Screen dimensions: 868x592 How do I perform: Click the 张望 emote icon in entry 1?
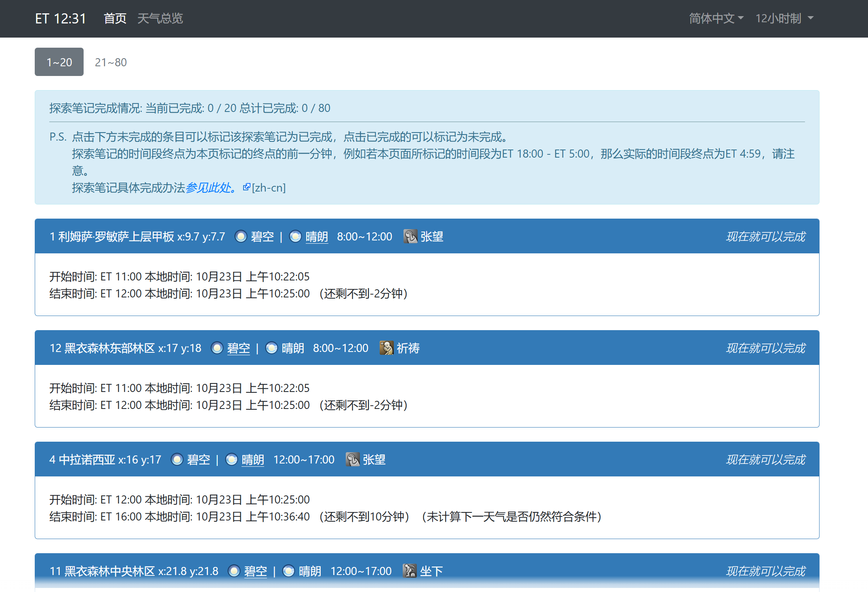pos(410,236)
